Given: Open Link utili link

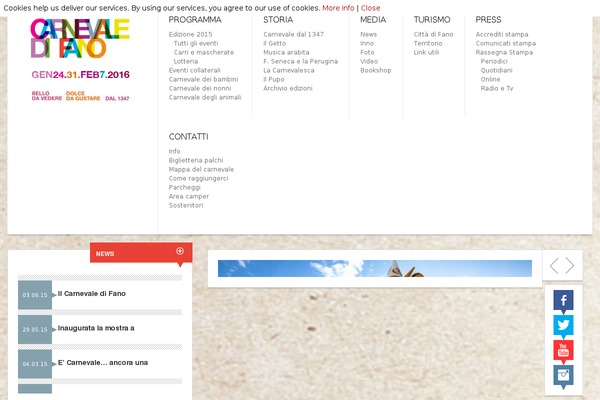Looking at the screenshot, I should click(x=426, y=52).
